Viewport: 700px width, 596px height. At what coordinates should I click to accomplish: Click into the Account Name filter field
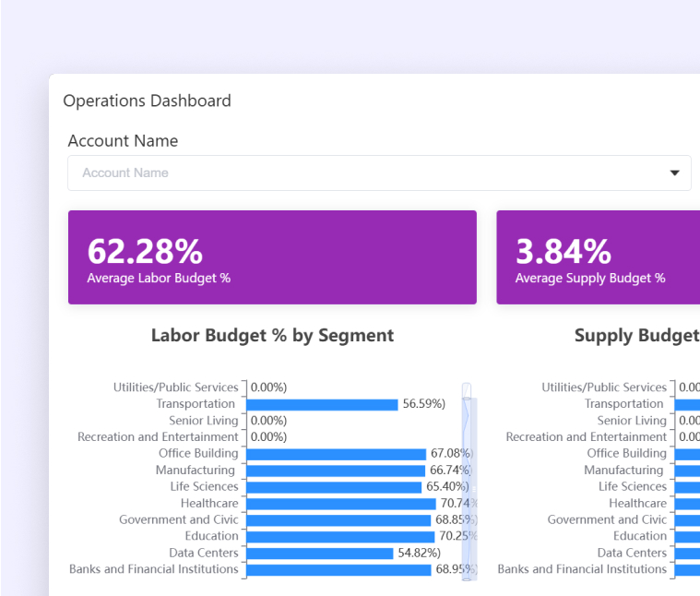tap(379, 173)
